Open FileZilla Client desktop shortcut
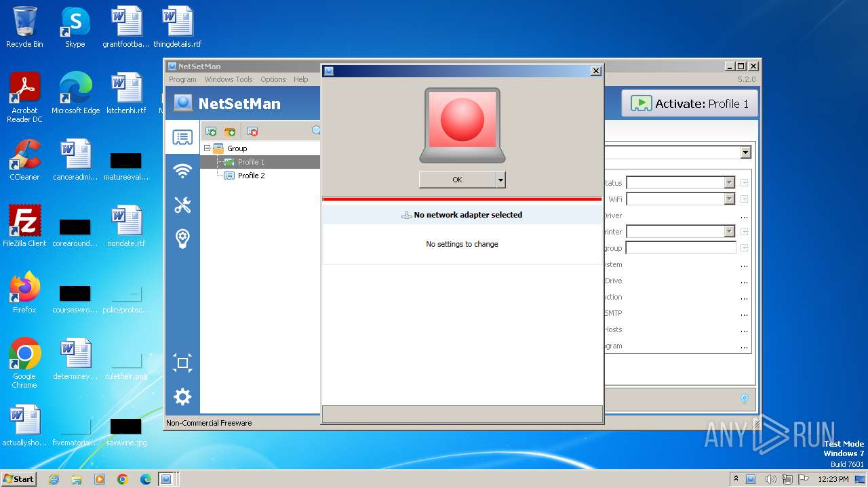 coord(24,226)
